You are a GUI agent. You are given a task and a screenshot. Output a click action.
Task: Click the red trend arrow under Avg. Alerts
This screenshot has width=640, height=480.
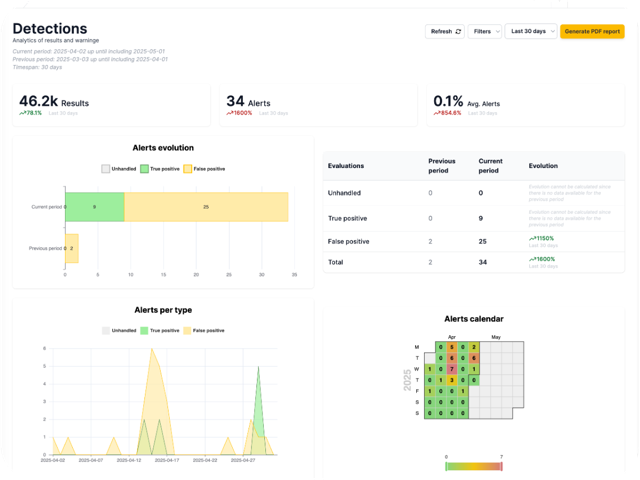(x=436, y=113)
